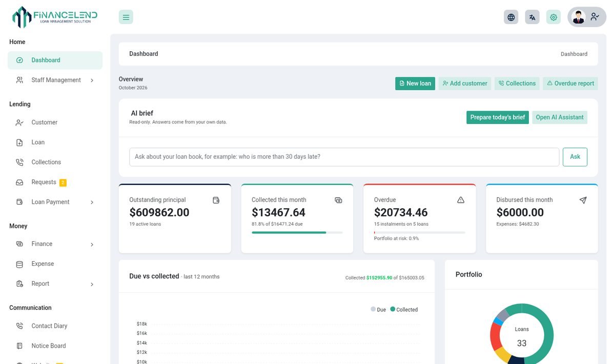This screenshot has height=364, width=615.
Task: Go to Customer in the sidebar
Action: 55,122
